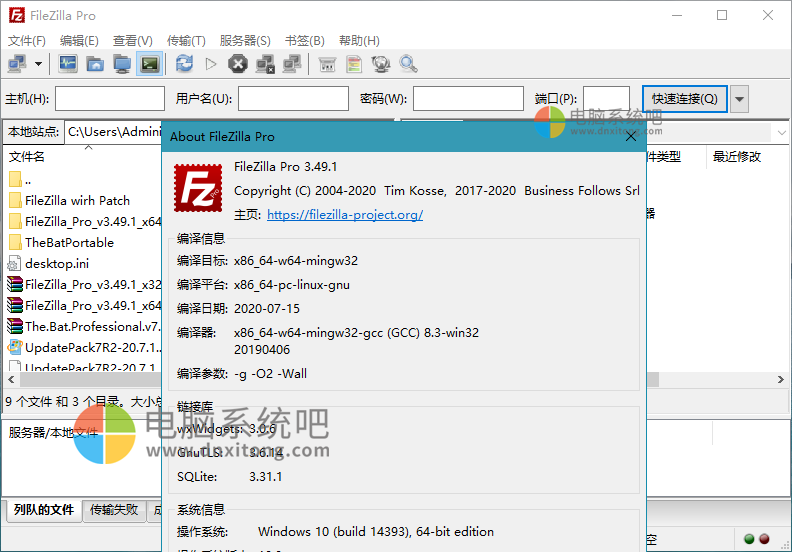The height and width of the screenshot is (552, 792).
Task: Open the 文件(F) menu
Action: [27, 40]
